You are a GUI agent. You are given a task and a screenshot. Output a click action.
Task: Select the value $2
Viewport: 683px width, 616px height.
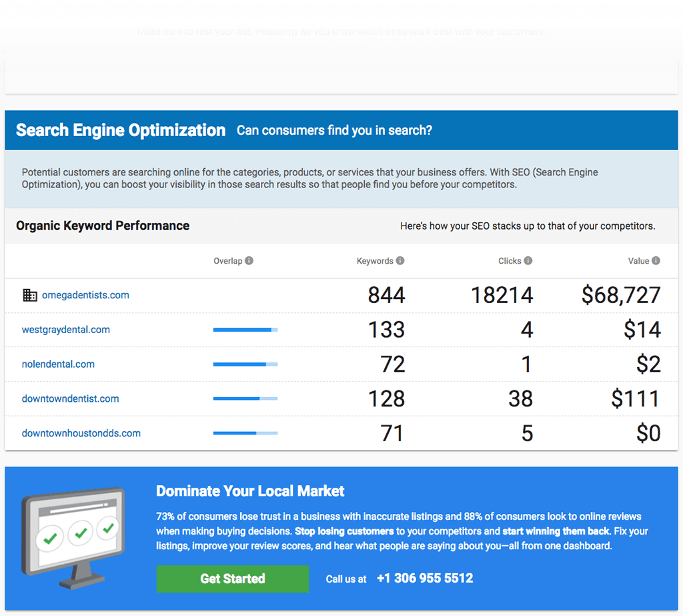point(648,364)
